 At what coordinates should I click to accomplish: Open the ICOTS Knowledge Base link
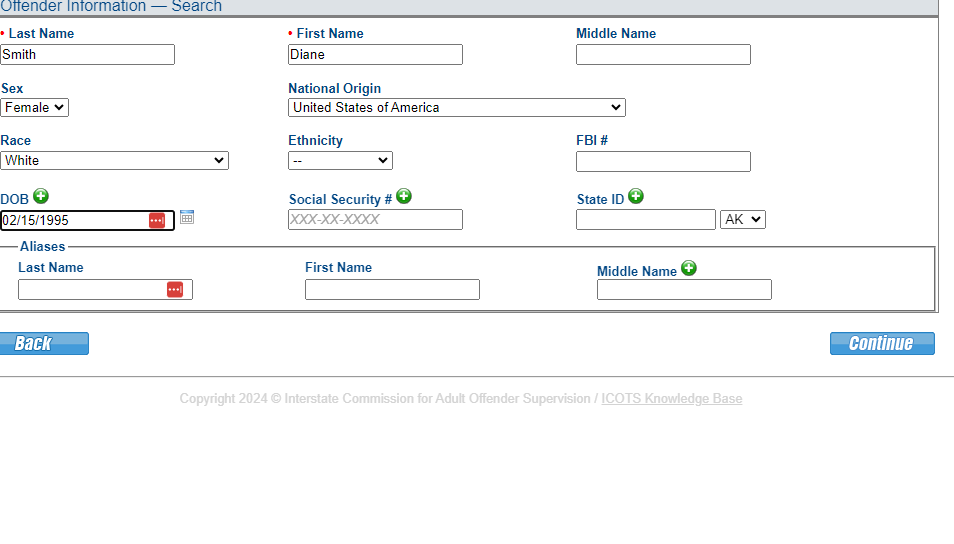(672, 399)
